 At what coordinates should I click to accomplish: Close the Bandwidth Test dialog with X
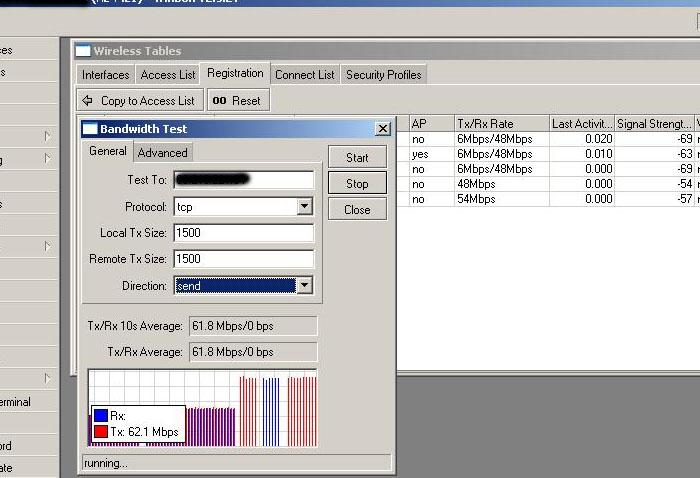click(x=382, y=129)
